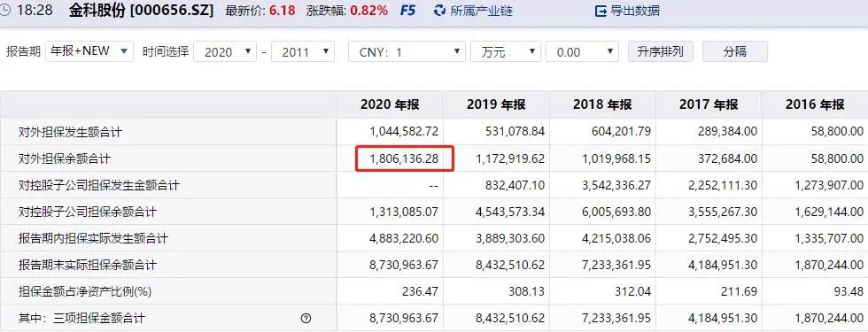The height and width of the screenshot is (332, 868).
Task: Click the cell 1,019,968.15
Action: [616, 158]
